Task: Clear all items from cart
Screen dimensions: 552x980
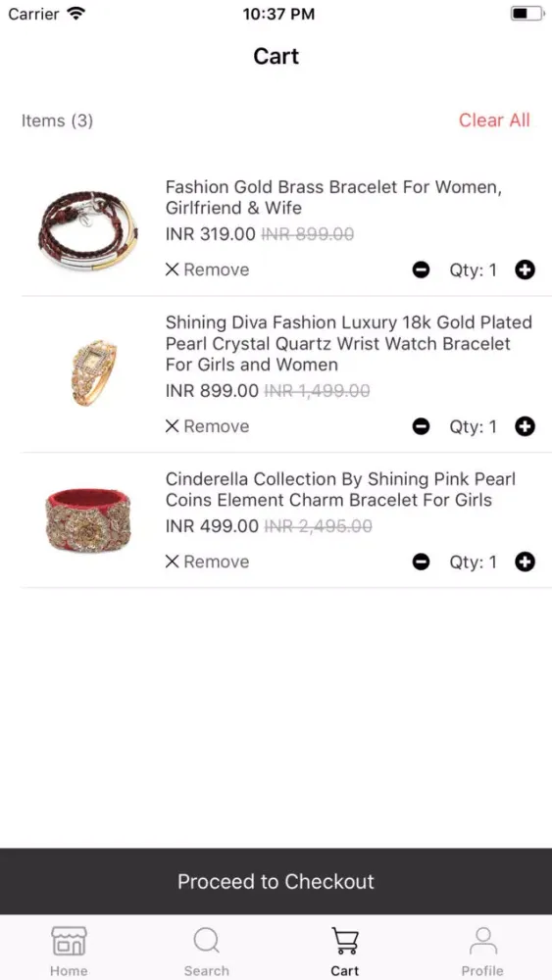Action: (x=494, y=120)
